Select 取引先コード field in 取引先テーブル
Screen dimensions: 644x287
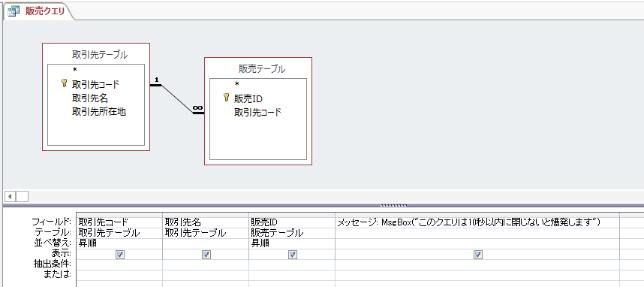[95, 84]
